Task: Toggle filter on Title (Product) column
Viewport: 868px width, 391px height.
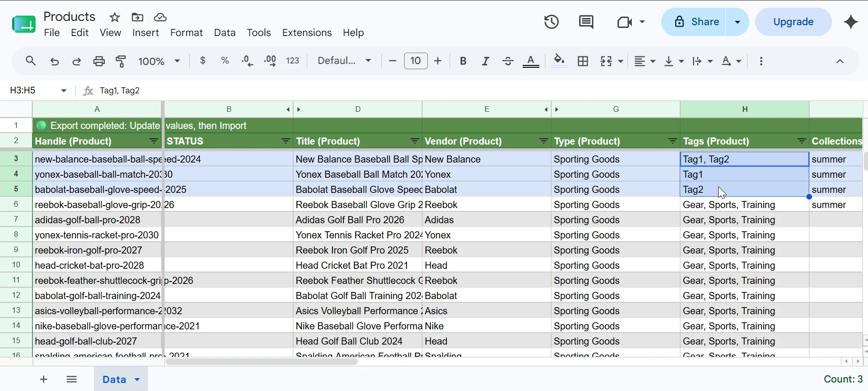Action: (x=415, y=141)
